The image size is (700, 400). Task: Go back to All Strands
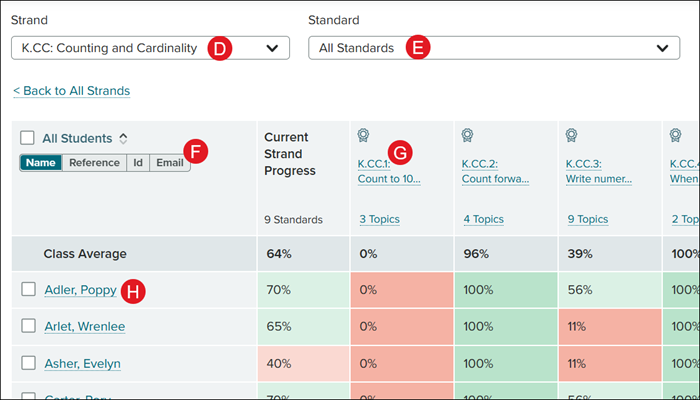coord(71,91)
